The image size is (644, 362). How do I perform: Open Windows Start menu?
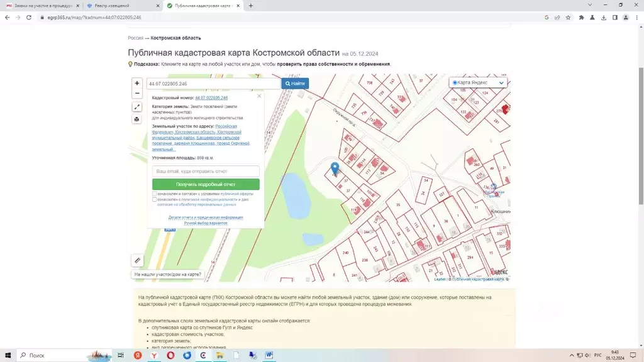(x=8, y=355)
